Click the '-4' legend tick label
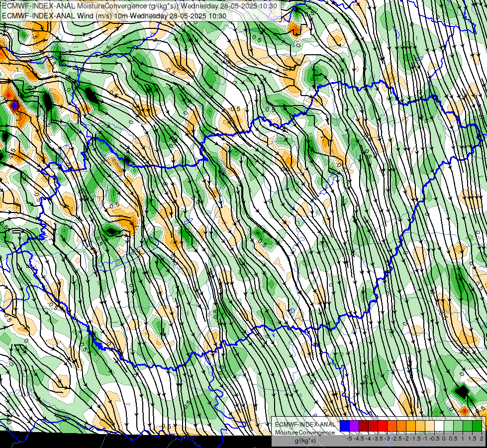 (368, 439)
